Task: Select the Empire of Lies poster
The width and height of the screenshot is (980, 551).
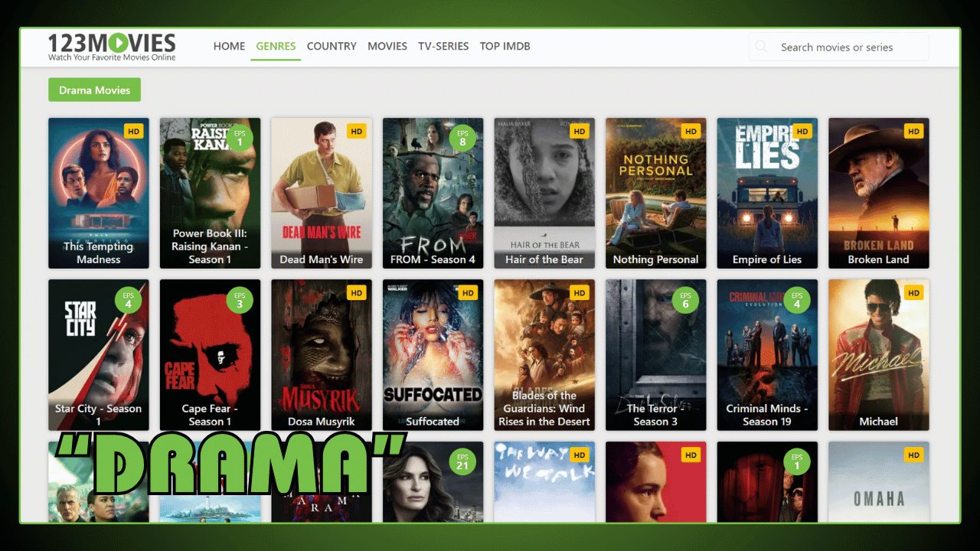Action: (x=767, y=193)
